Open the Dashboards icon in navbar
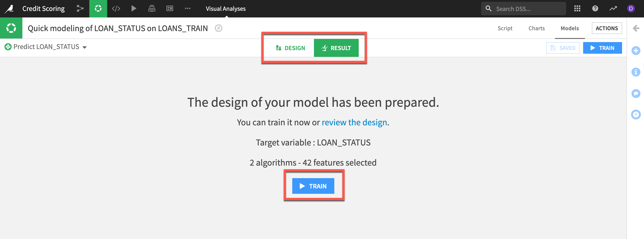 170,9
